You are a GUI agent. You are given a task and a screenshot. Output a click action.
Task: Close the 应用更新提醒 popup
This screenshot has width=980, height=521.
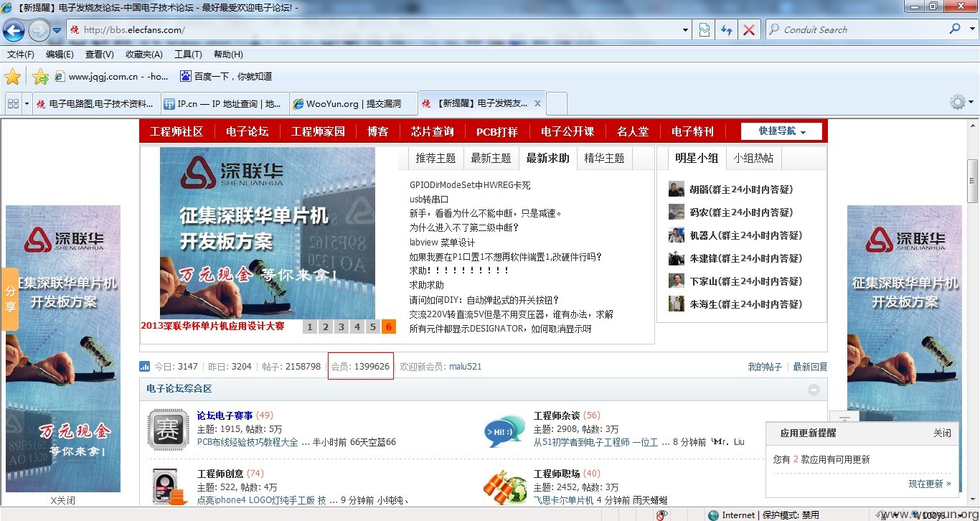point(942,433)
